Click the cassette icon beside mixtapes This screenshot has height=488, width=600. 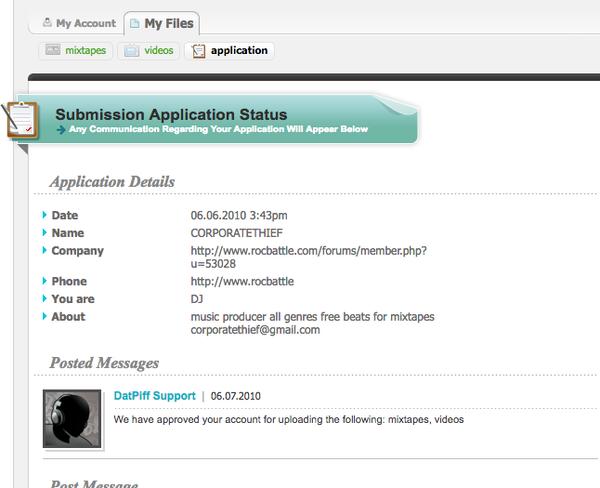(53, 50)
